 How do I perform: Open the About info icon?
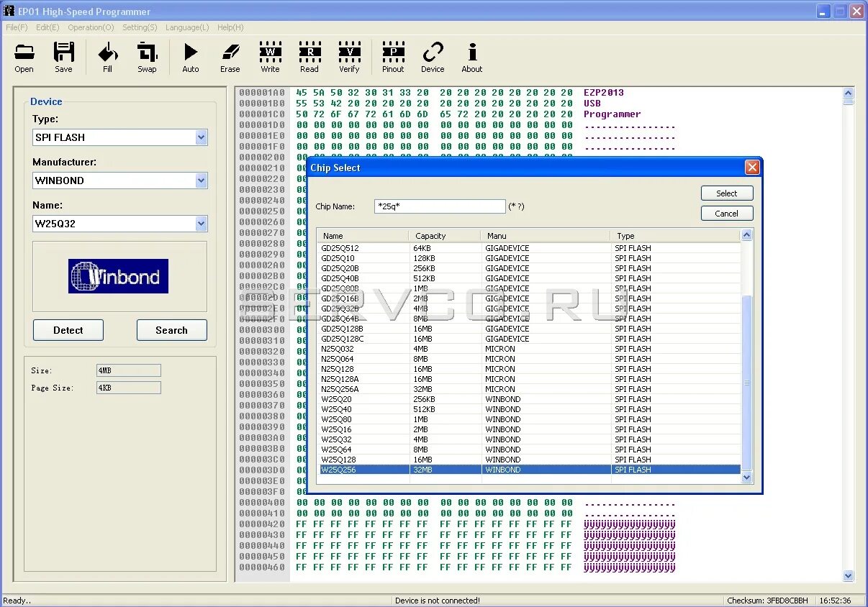[x=472, y=57]
